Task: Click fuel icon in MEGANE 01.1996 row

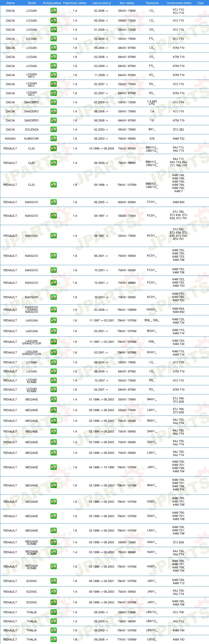Action: (53, 399)
